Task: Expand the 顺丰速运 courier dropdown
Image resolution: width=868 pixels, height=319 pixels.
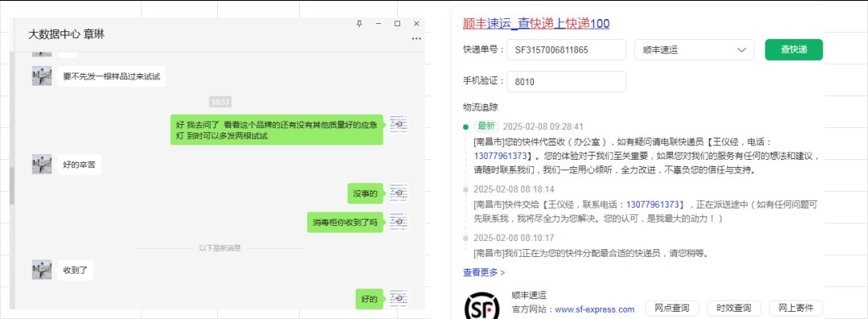Action: 695,50
